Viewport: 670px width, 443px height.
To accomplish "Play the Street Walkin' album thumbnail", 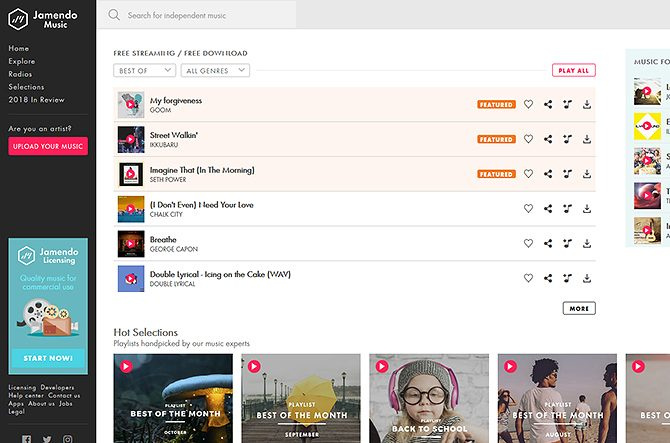I will click(130, 139).
